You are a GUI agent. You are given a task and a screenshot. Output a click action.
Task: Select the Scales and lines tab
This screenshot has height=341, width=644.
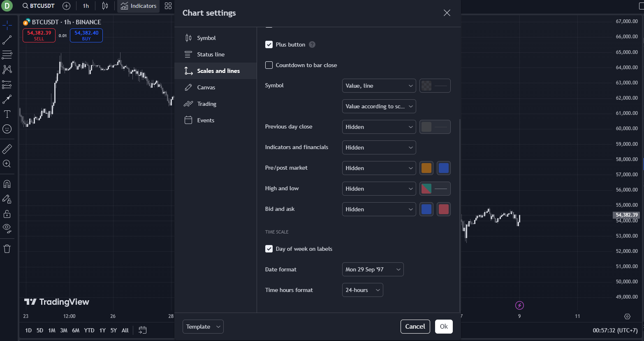[x=215, y=71]
